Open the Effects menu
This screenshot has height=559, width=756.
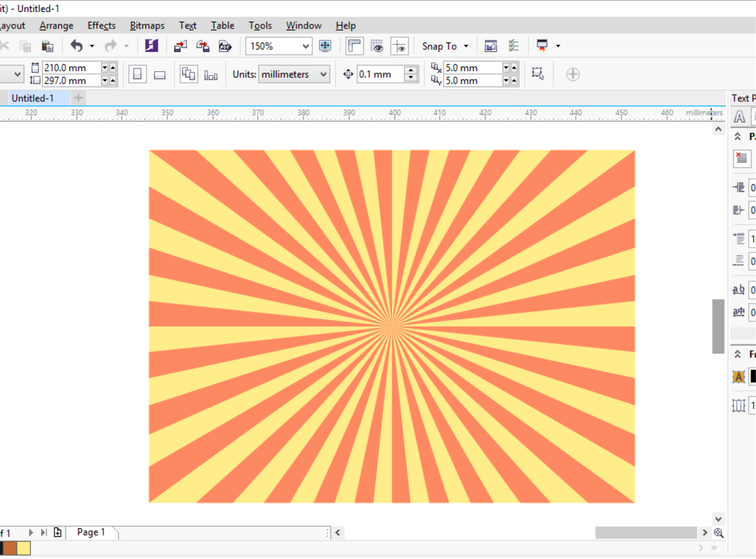[102, 25]
